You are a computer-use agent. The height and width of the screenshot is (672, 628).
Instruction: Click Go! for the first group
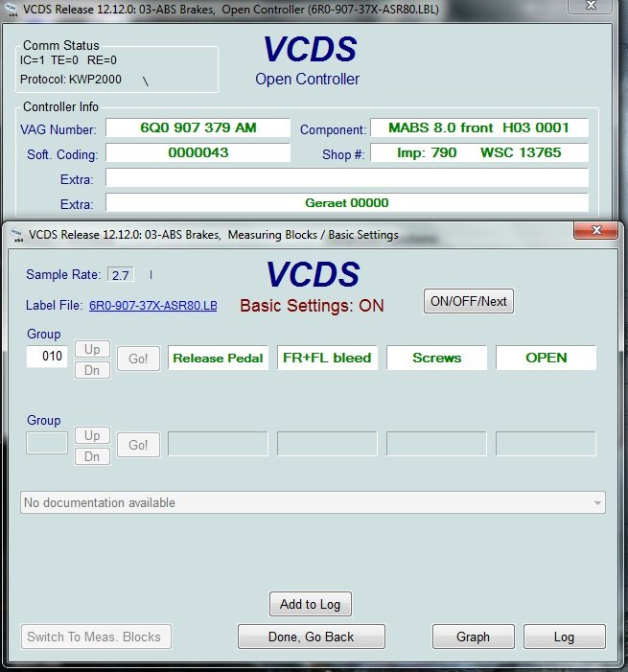(138, 359)
